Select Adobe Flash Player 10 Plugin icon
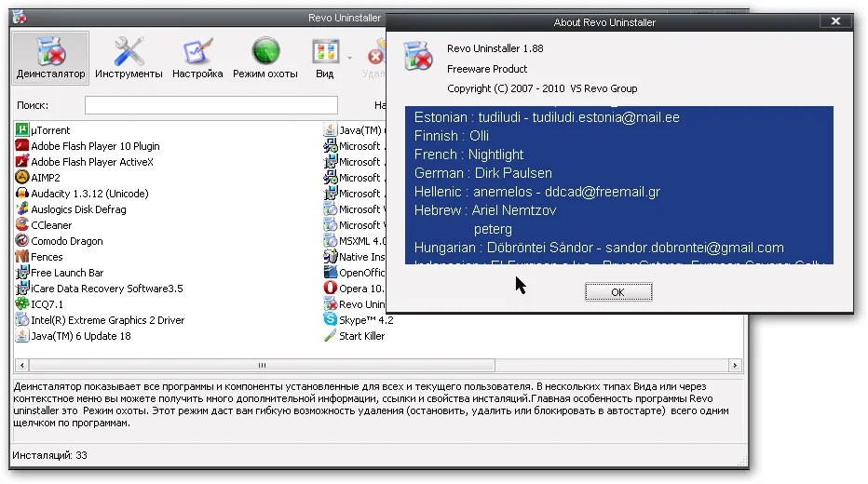The image size is (868, 484). coord(21,145)
